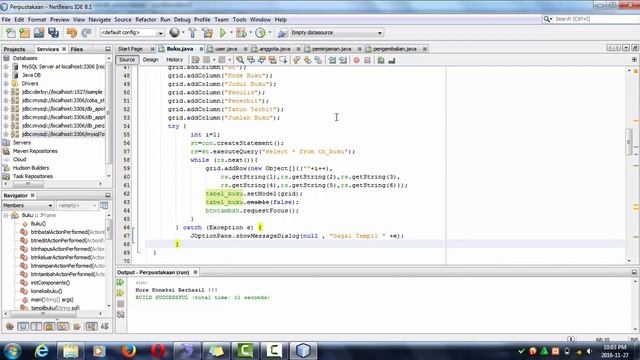Click the Firefox taskbar icon

coord(129,351)
